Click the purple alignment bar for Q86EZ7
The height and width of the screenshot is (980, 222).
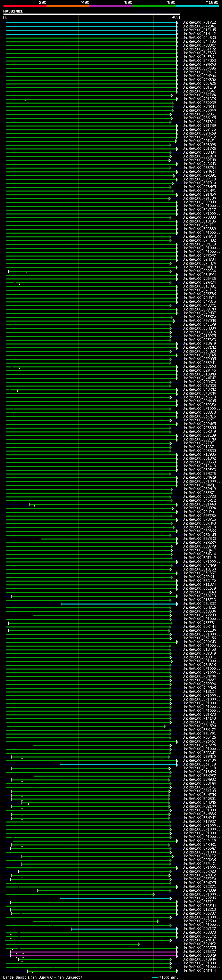coord(94,951)
